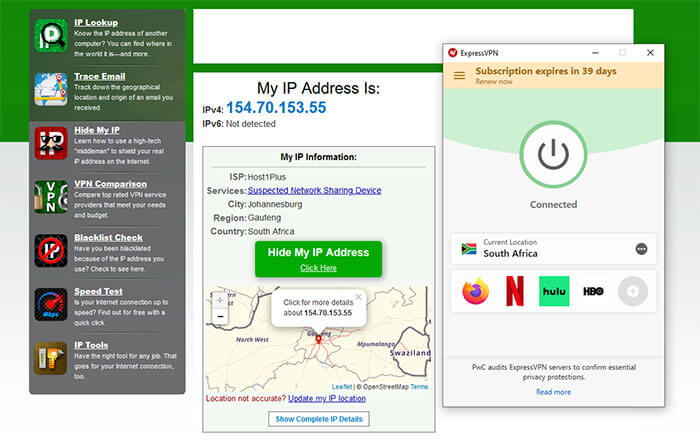The width and height of the screenshot is (700, 441).
Task: Click the South Africa country value
Action: [x=271, y=231]
